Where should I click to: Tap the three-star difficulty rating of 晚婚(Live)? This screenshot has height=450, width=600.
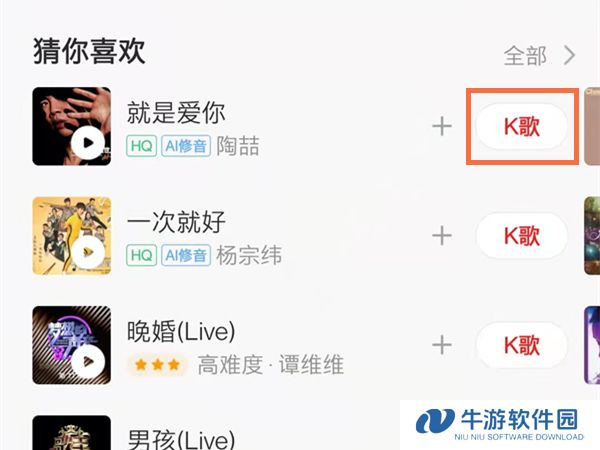click(x=158, y=365)
